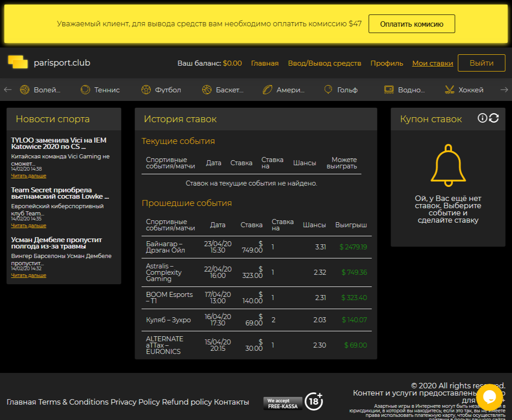Log out with the Выйти button
The image size is (512, 420).
click(x=481, y=63)
